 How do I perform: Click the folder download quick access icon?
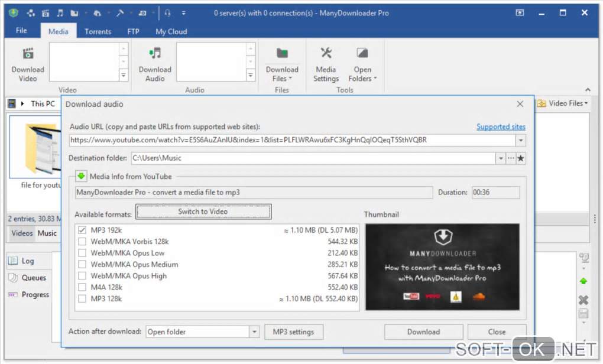coord(74,13)
